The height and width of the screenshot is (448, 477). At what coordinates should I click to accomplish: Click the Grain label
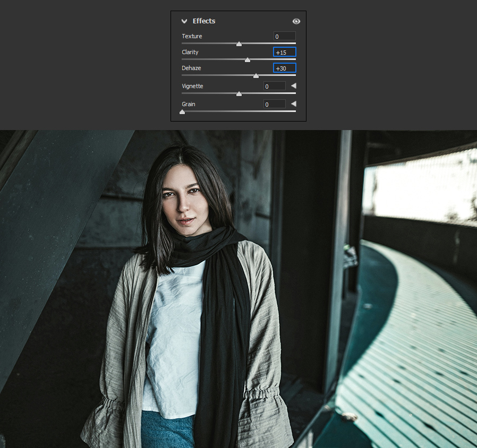pyautogui.click(x=189, y=104)
